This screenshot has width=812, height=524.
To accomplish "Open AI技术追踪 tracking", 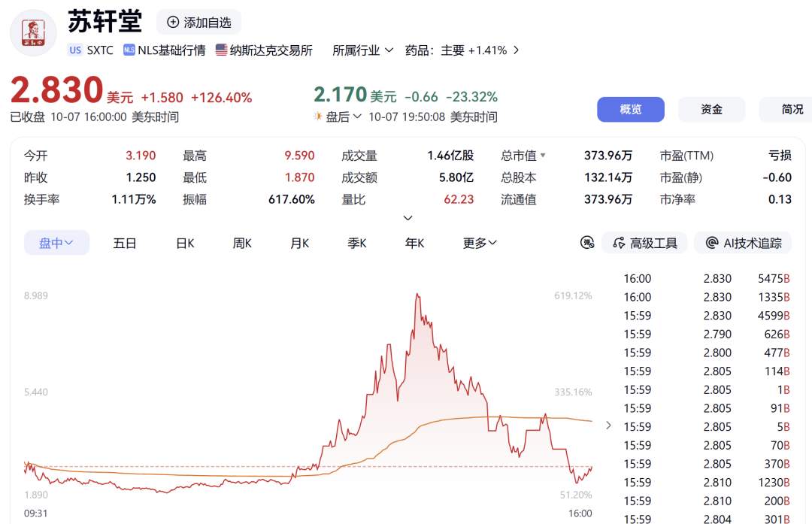I will point(743,243).
